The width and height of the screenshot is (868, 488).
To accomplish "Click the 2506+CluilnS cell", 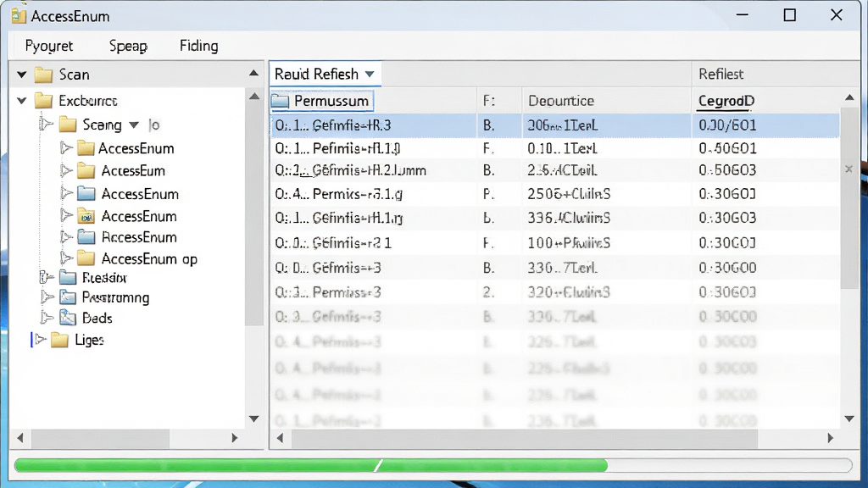I will (569, 194).
